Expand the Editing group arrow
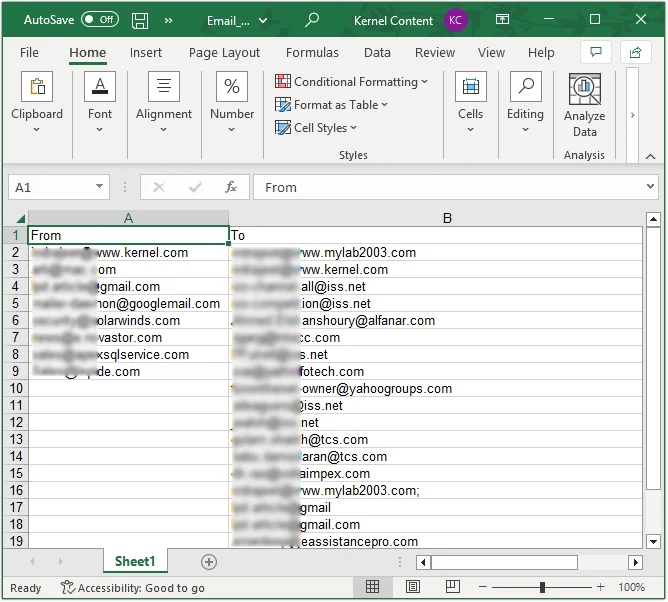Screen dimensions: 668x602 pos(526,129)
